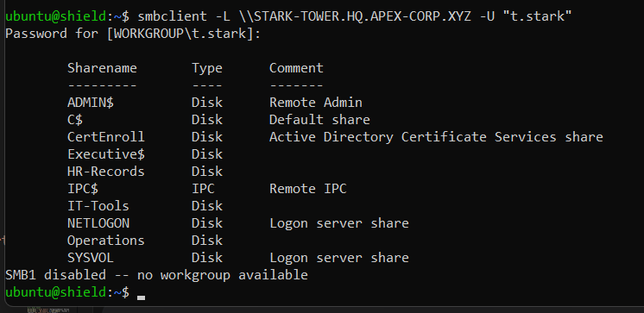The image size is (644, 313).
Task: Click the "Active Directory Certificate Services share" comment
Action: (436, 137)
